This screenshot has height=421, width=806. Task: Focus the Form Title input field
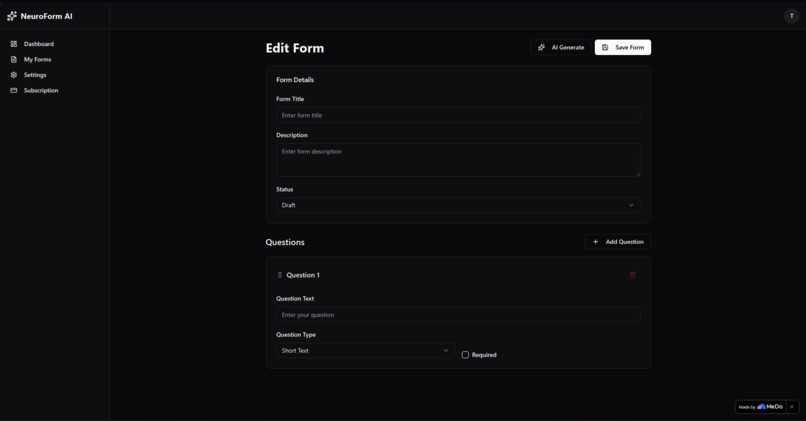pos(458,115)
